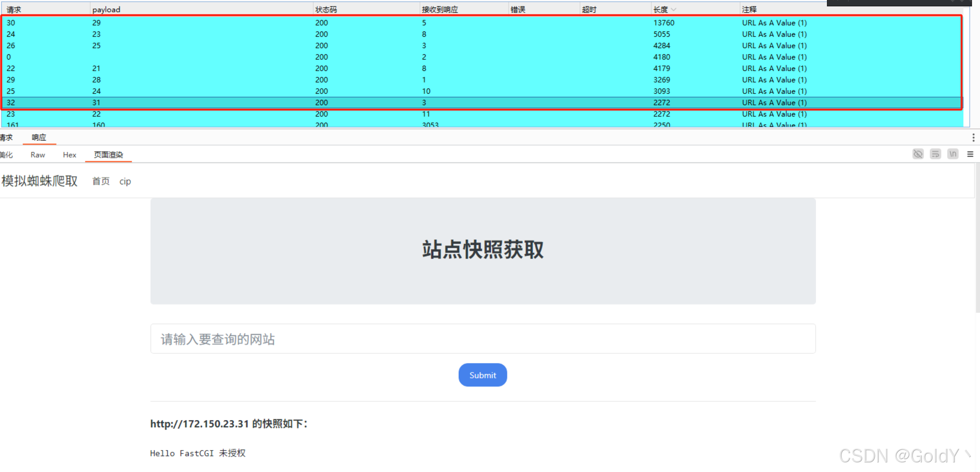Viewport: 980px width, 472px height.
Task: Click the 模拟蜘蛛爬取 site title
Action: [39, 181]
